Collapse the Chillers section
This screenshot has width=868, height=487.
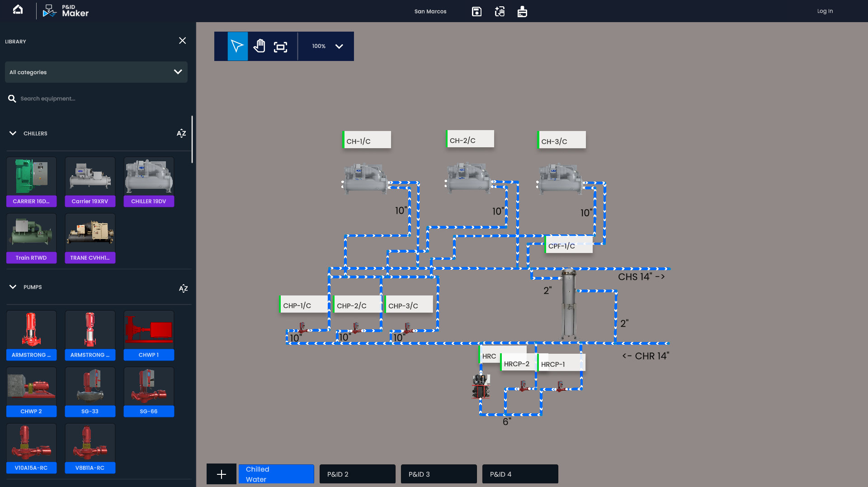(13, 133)
